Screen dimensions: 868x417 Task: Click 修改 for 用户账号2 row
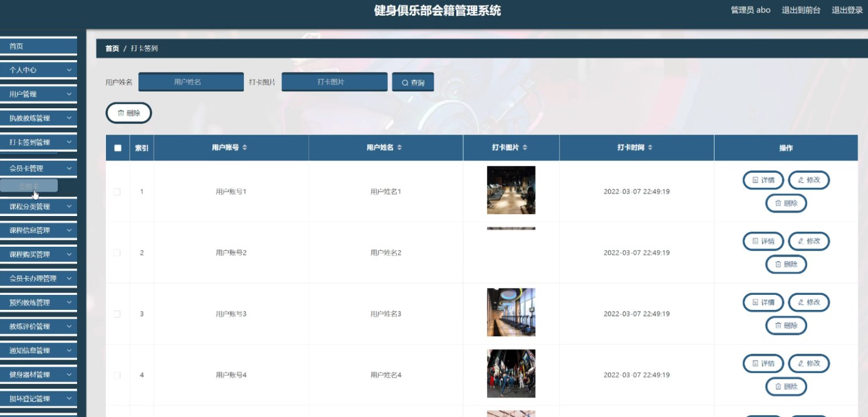pyautogui.click(x=809, y=241)
